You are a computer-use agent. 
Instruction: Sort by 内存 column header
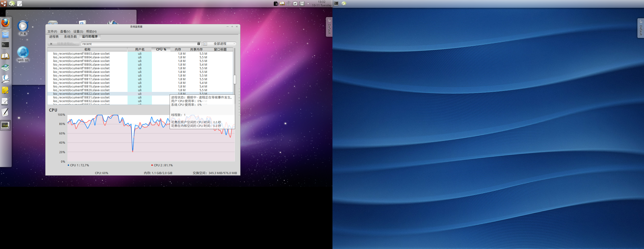[178, 49]
